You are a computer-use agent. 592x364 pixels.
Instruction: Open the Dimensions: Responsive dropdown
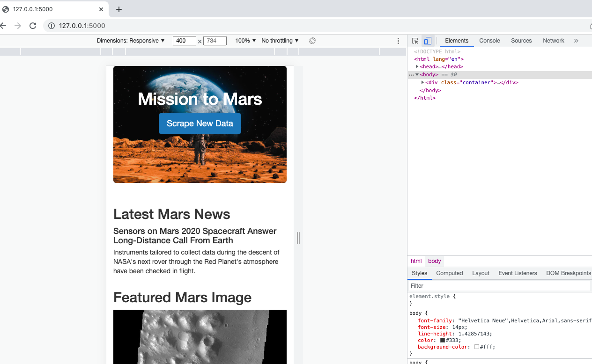click(x=130, y=41)
